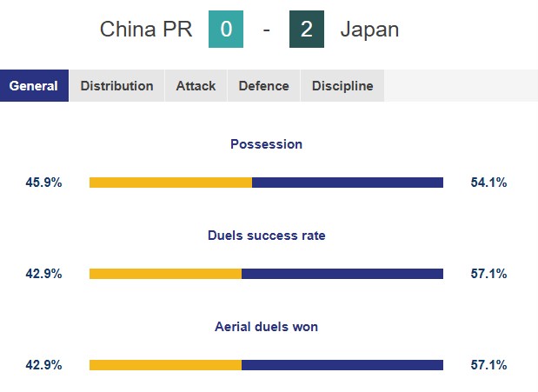
Task: Click blue portion of Duels success rate bar
Action: click(x=342, y=274)
